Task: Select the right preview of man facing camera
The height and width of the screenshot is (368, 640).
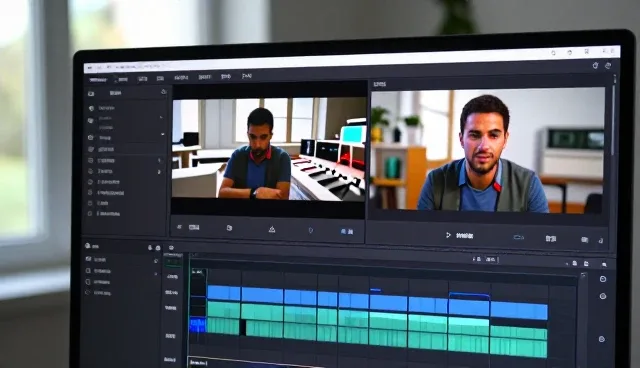Action: pyautogui.click(x=487, y=151)
